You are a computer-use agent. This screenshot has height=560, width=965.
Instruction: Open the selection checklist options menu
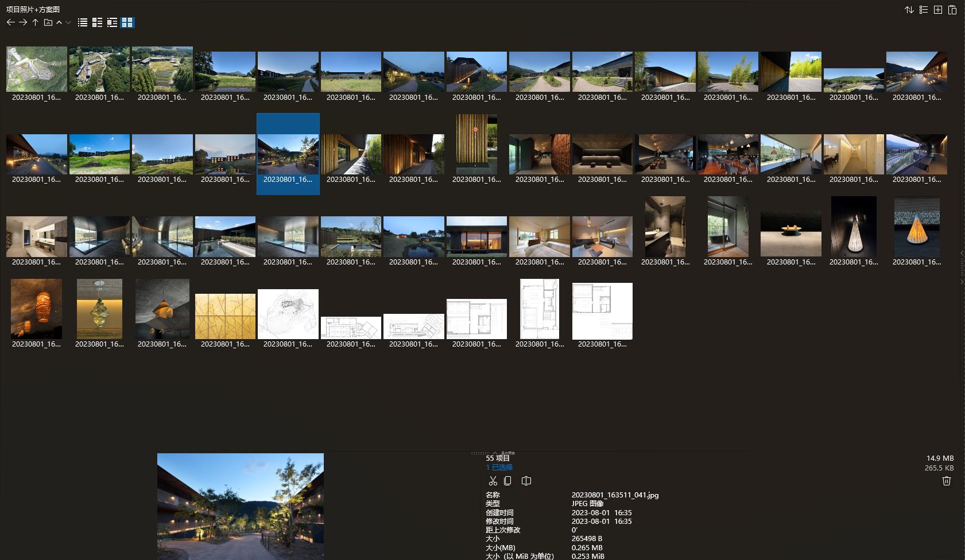(923, 10)
